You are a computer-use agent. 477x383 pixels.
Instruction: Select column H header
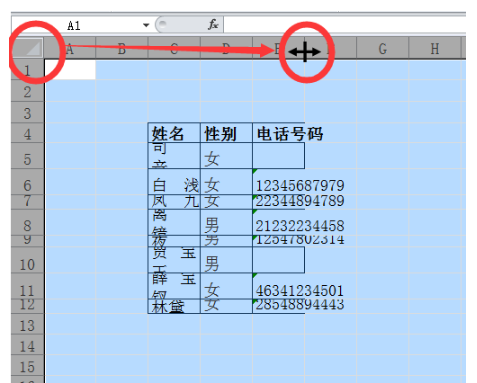435,49
